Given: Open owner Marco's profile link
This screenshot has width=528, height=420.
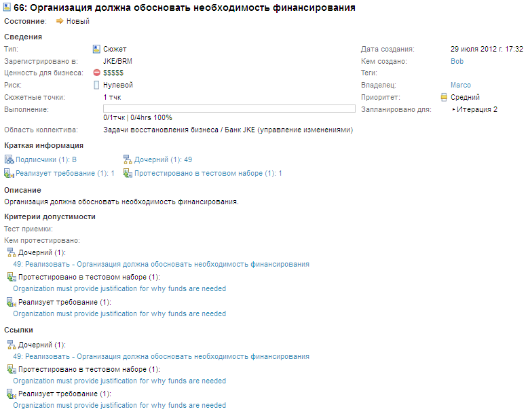Looking at the screenshot, I should point(461,85).
